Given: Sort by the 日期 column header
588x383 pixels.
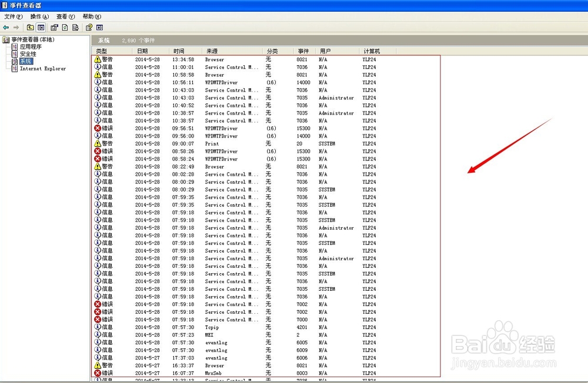Looking at the screenshot, I should pos(151,51).
